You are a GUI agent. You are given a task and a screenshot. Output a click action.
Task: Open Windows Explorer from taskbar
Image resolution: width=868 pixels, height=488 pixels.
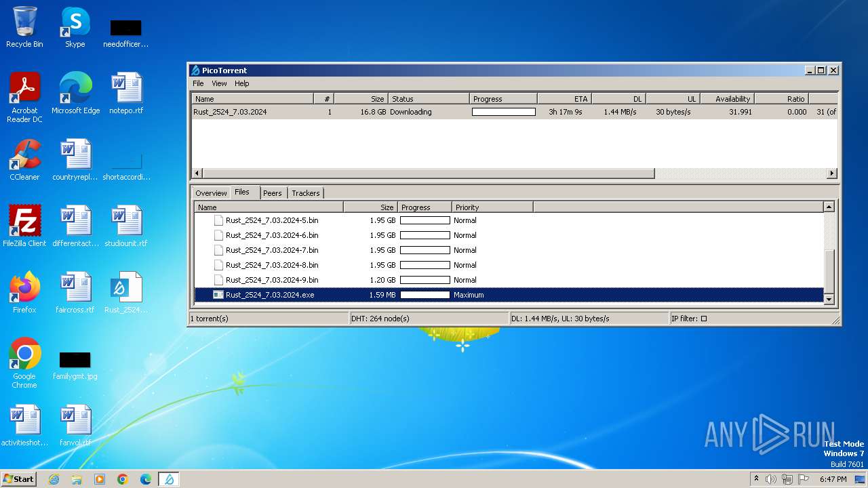coord(77,479)
